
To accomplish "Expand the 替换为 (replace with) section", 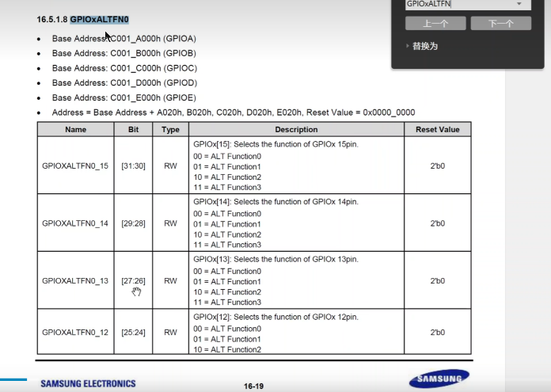I will [422, 46].
